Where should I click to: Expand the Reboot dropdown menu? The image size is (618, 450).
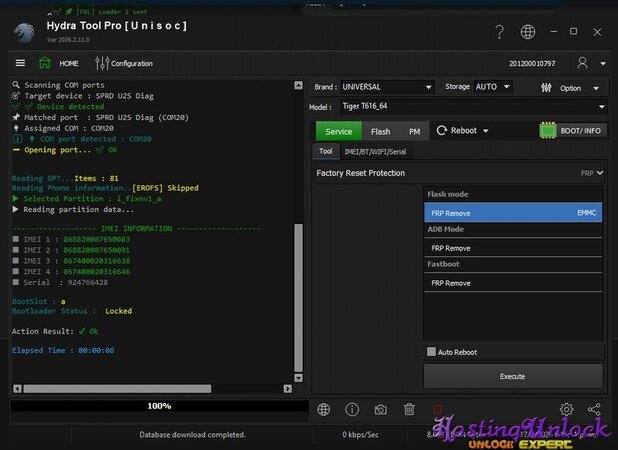pos(463,131)
